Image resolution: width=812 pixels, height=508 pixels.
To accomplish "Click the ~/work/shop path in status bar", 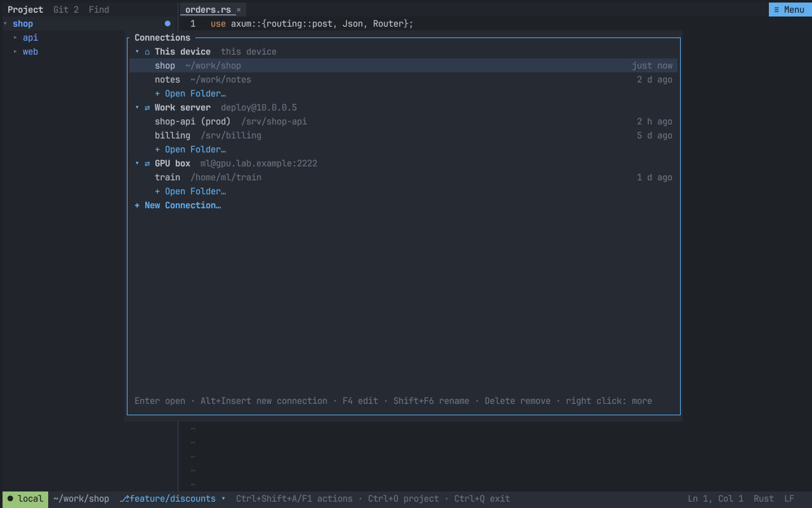I will [81, 498].
